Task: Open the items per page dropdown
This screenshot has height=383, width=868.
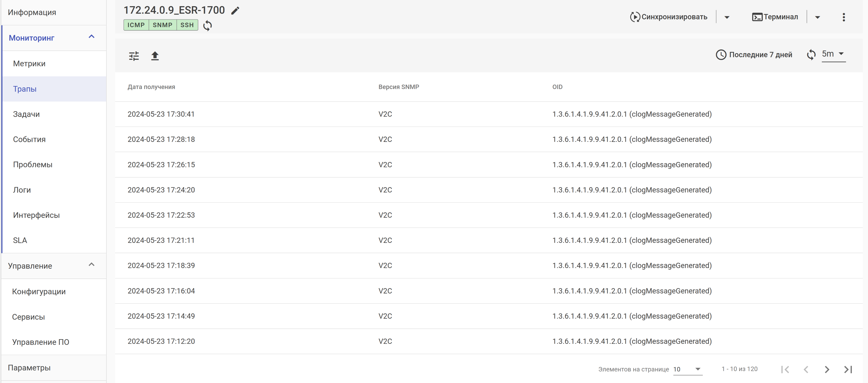Action: [687, 369]
